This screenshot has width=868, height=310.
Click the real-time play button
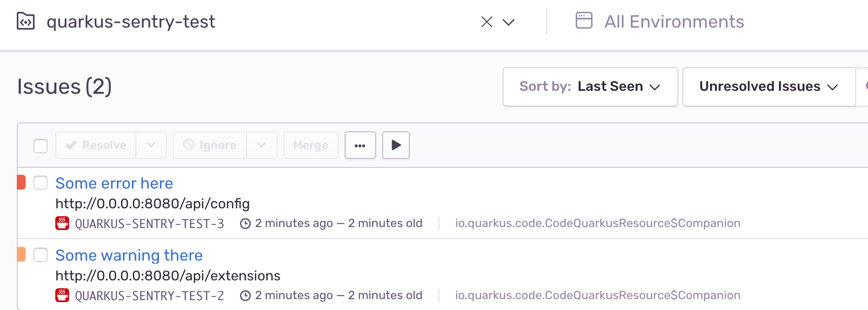point(396,145)
